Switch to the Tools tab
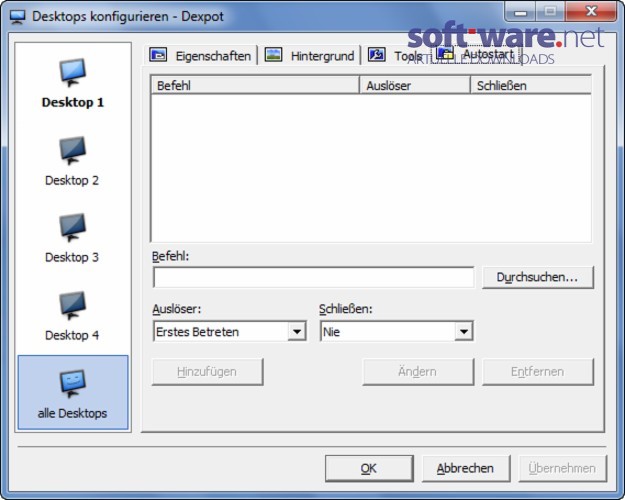The image size is (625, 500). click(396, 55)
